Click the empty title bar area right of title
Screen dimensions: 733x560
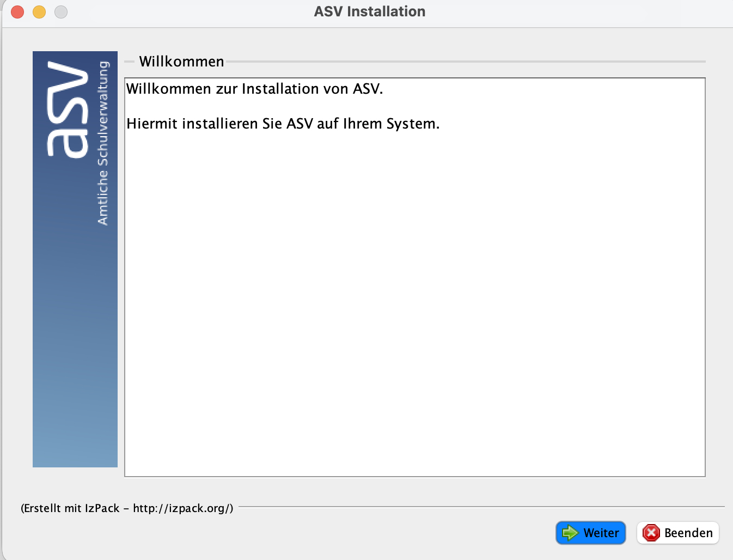[x=572, y=11]
